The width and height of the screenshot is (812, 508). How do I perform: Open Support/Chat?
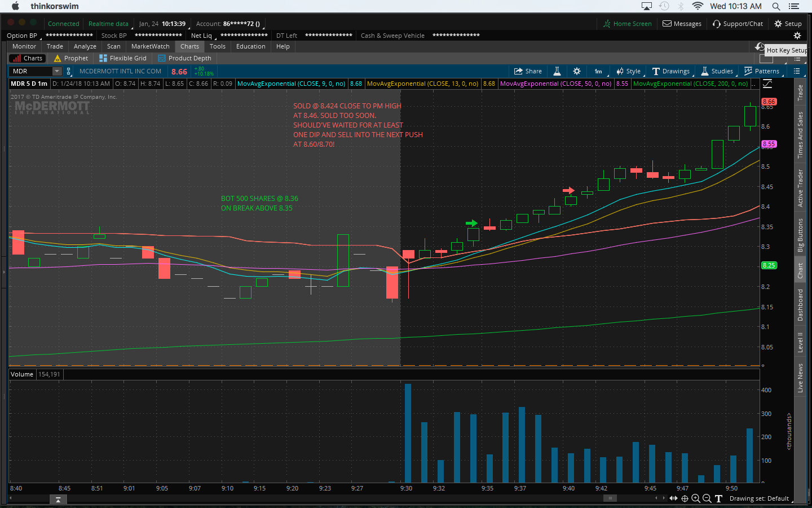coord(738,24)
